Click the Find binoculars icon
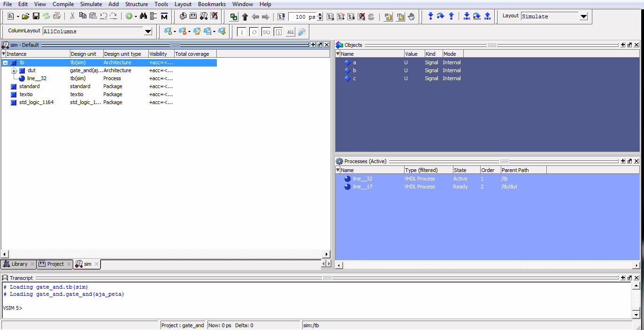 (x=144, y=16)
